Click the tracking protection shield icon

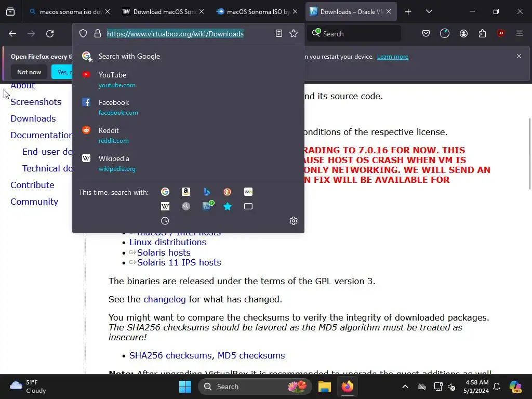tap(83, 34)
